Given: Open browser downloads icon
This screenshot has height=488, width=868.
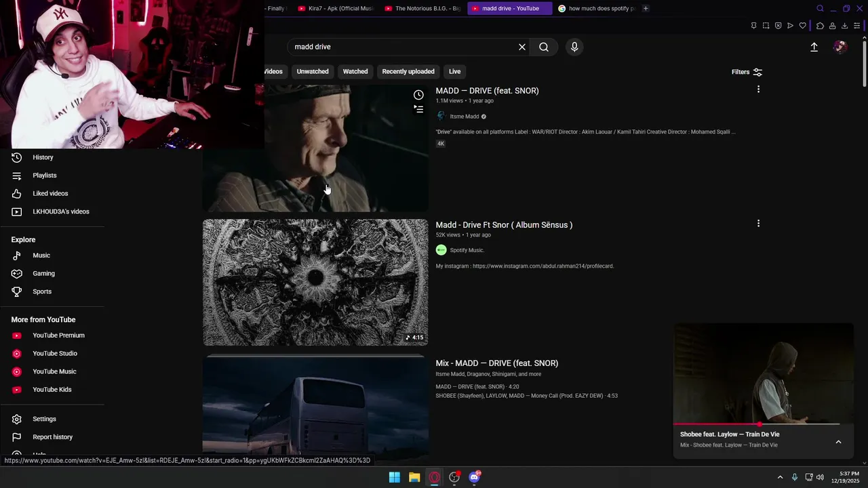Looking at the screenshot, I should [x=844, y=26].
